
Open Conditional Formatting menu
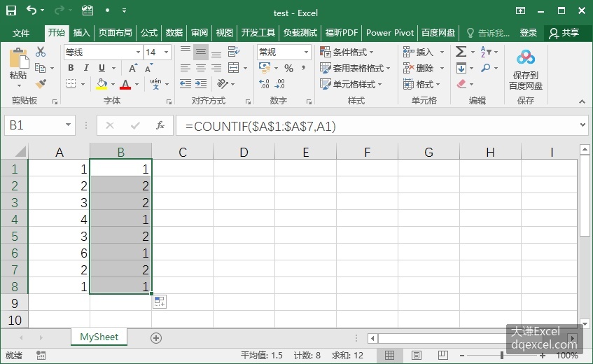pyautogui.click(x=347, y=52)
